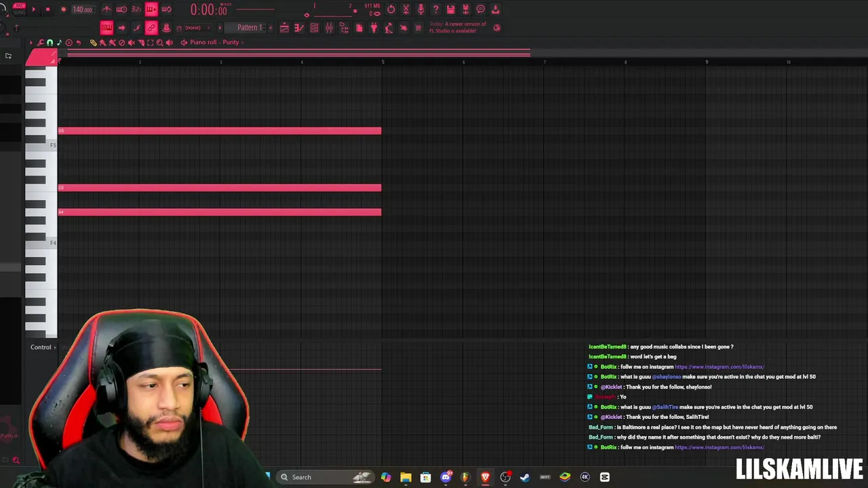Click the FL Studio newer version news message
Image resolution: width=868 pixels, height=488 pixels.
pos(458,28)
